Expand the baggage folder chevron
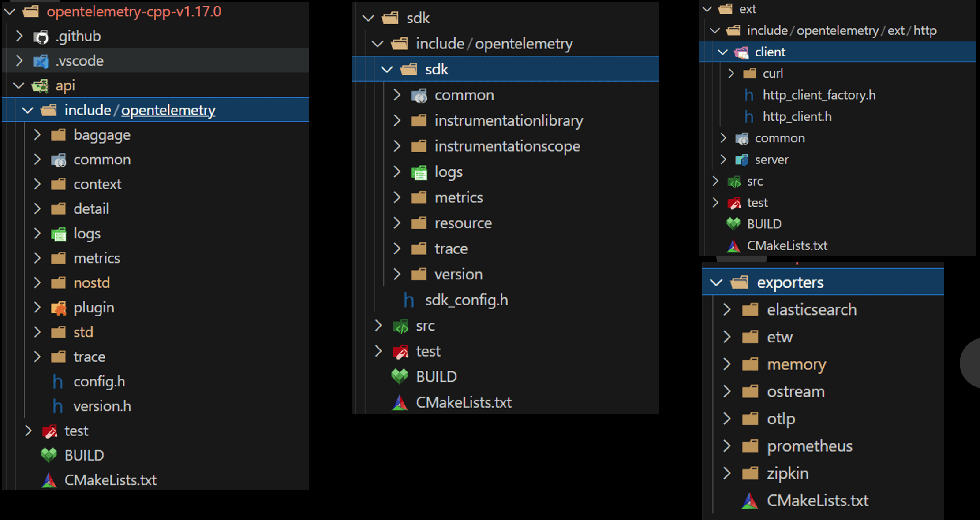The image size is (980, 520). click(x=37, y=135)
